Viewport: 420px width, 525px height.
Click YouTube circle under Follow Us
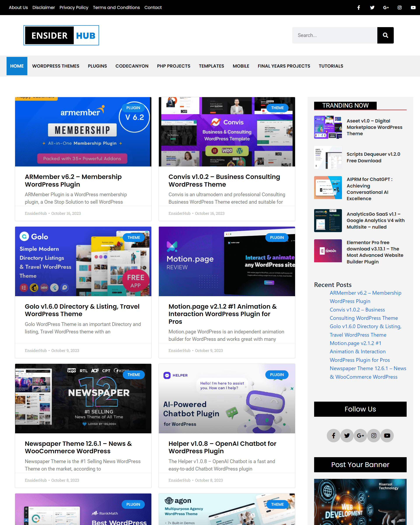click(x=387, y=436)
